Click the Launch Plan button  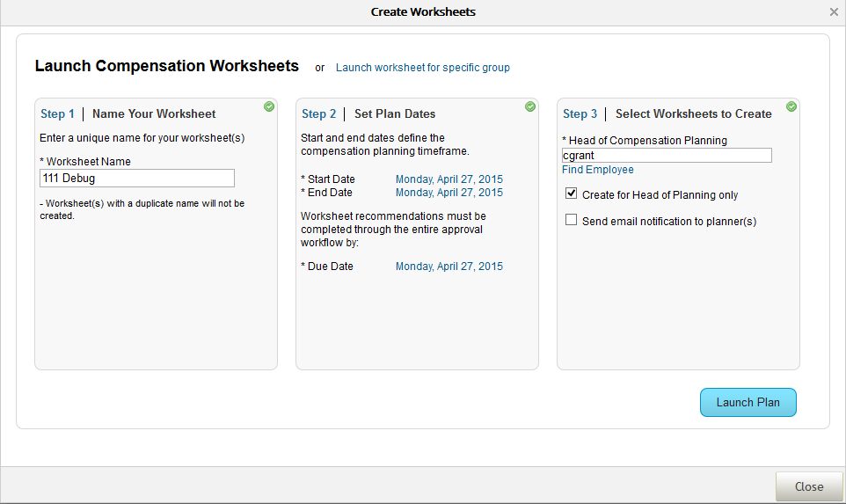tap(748, 403)
